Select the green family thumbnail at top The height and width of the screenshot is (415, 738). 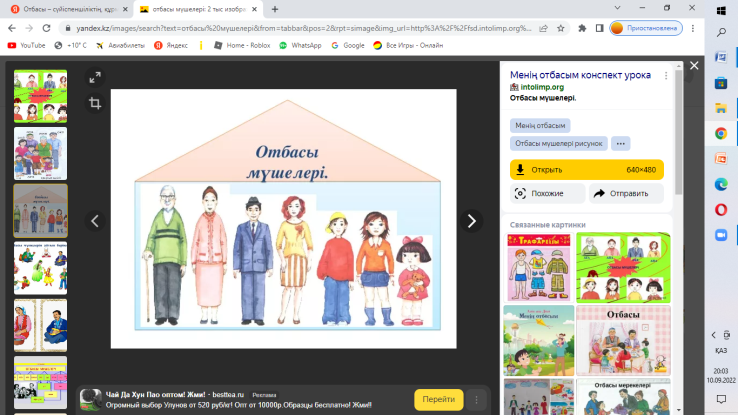tap(40, 96)
